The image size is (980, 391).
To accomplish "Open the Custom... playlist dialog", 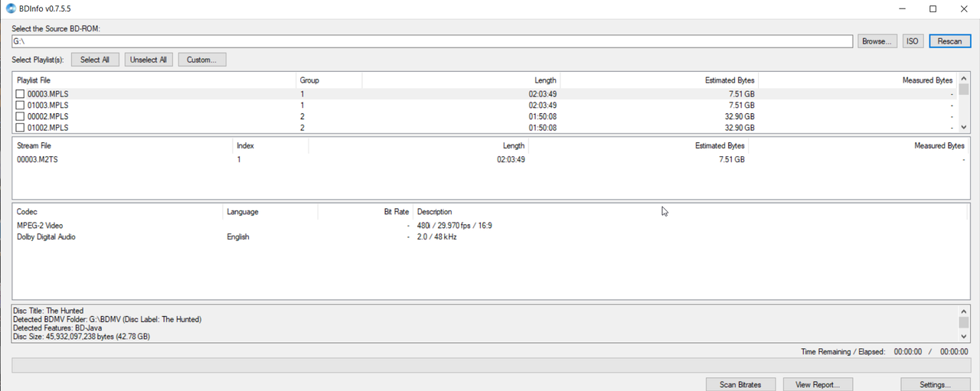I will 202,60.
